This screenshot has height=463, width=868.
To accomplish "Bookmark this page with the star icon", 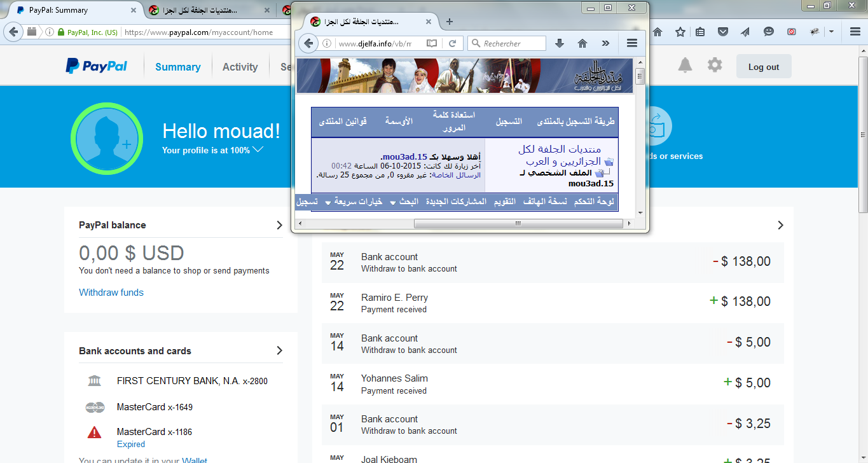I will (680, 32).
